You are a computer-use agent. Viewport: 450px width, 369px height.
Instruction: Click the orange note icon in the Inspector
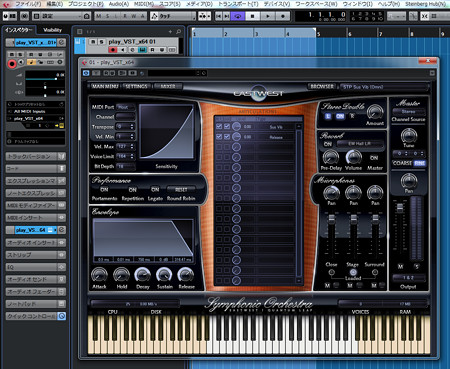31,62
